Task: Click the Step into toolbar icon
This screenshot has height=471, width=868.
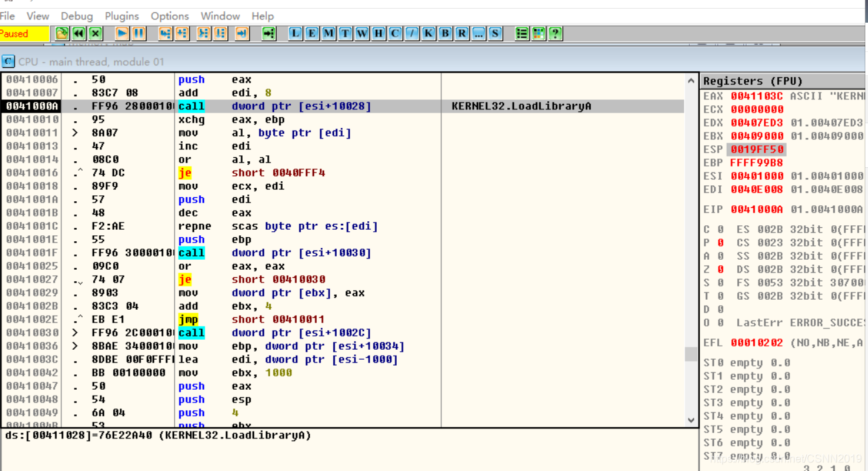Action: pos(165,33)
